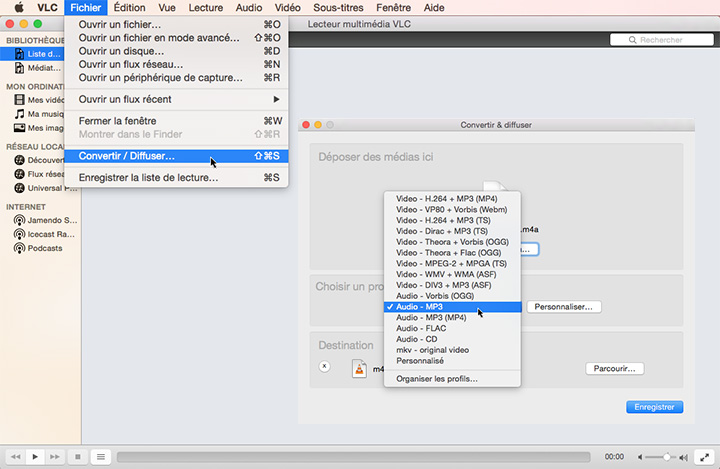Screen dimensions: 720x469
Task: Stop playback with stop button
Action: [x=78, y=457]
